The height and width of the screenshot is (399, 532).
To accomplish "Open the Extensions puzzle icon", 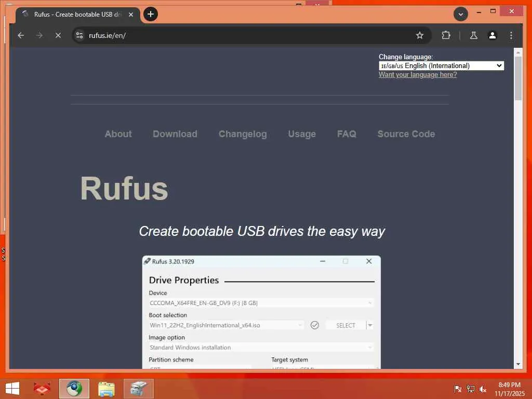I will click(x=446, y=35).
